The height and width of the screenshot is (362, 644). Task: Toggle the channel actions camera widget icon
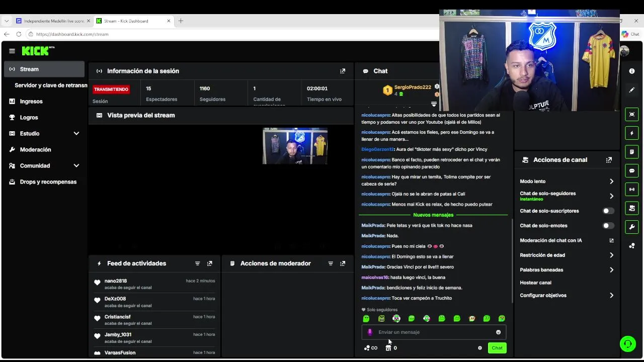pyautogui.click(x=632, y=208)
